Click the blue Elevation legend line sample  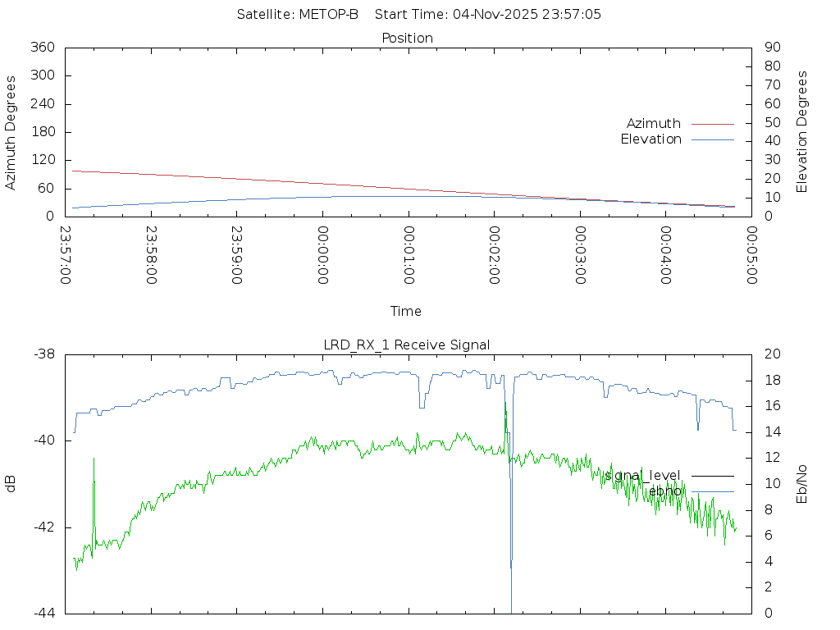point(712,139)
